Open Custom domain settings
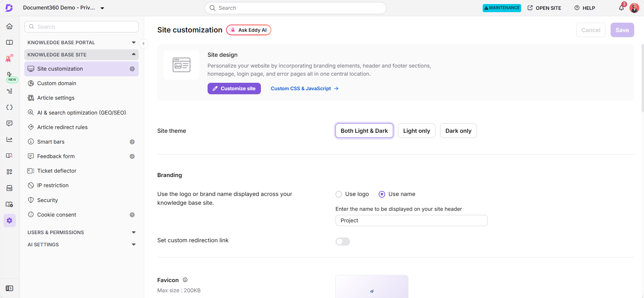 pos(81,83)
